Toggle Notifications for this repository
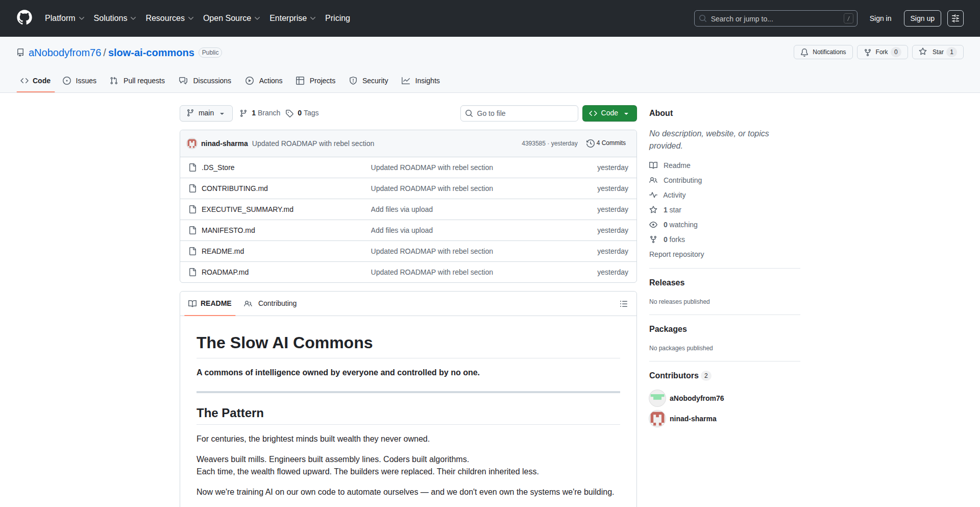The width and height of the screenshot is (980, 507). coord(823,52)
